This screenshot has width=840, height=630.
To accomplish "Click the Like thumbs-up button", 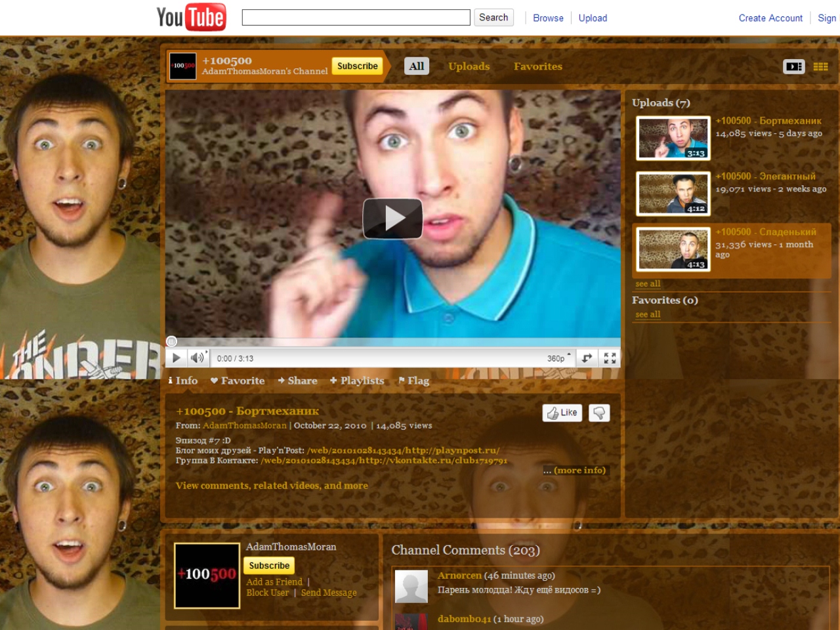I will point(562,413).
